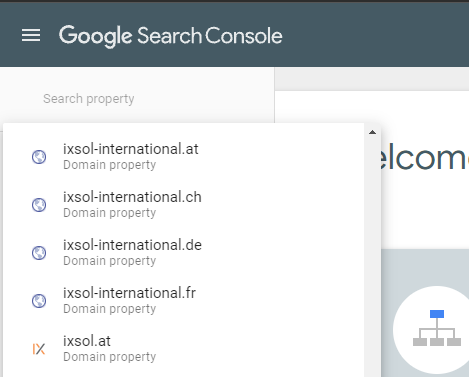469x377 pixels.
Task: Select ixsol-international.at property
Action: click(183, 157)
